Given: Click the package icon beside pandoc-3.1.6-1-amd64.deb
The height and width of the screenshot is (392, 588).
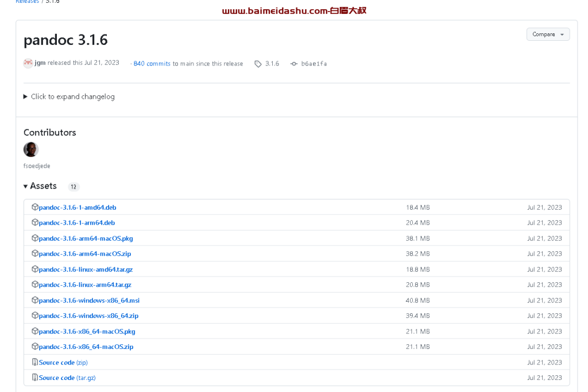Looking at the screenshot, I should click(34, 207).
